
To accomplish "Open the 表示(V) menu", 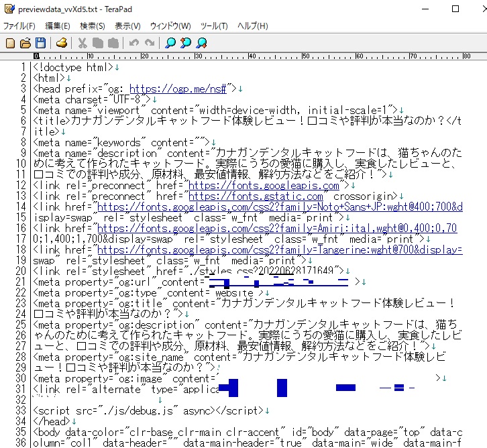I will 127,26.
